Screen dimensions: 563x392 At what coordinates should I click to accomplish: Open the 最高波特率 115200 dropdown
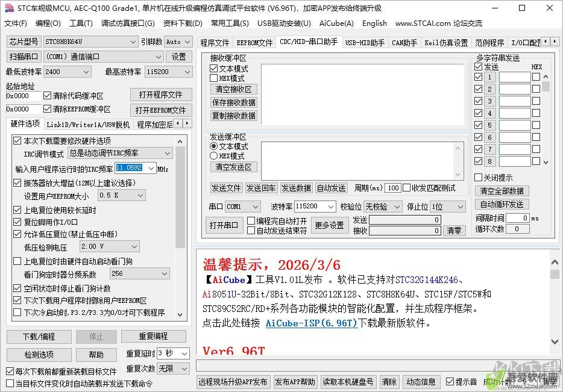(168, 72)
